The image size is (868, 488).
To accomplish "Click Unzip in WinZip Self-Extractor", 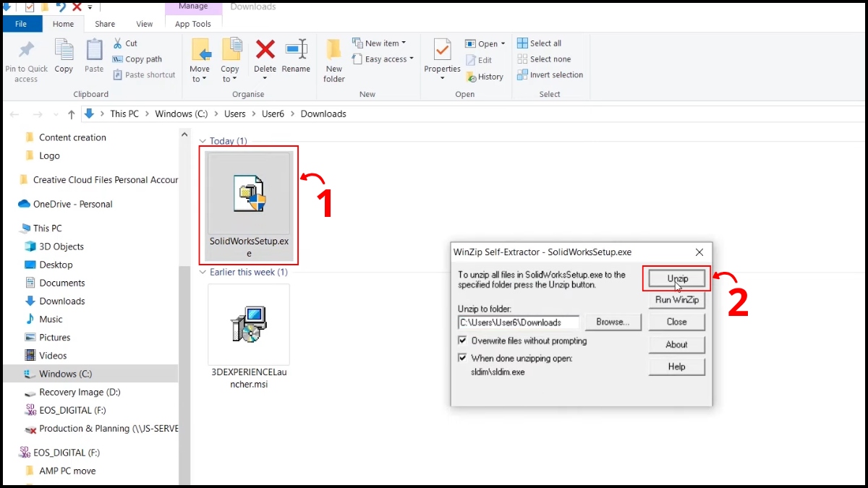I will (x=677, y=278).
